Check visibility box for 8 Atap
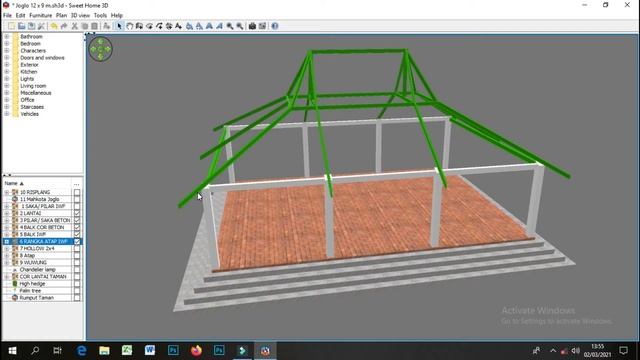640x360 pixels. click(77, 256)
